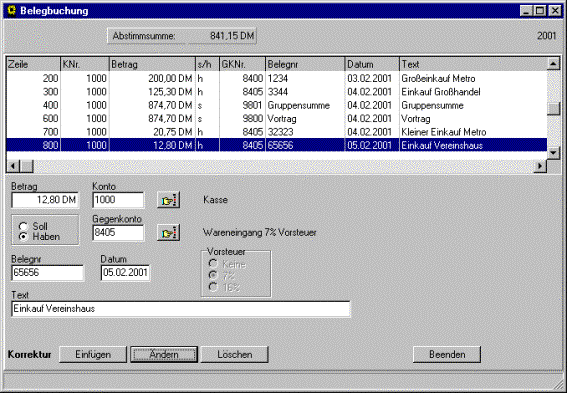Click the Wareneingang 7% Vorsteuer label
The height and width of the screenshot is (393, 567).
point(260,232)
